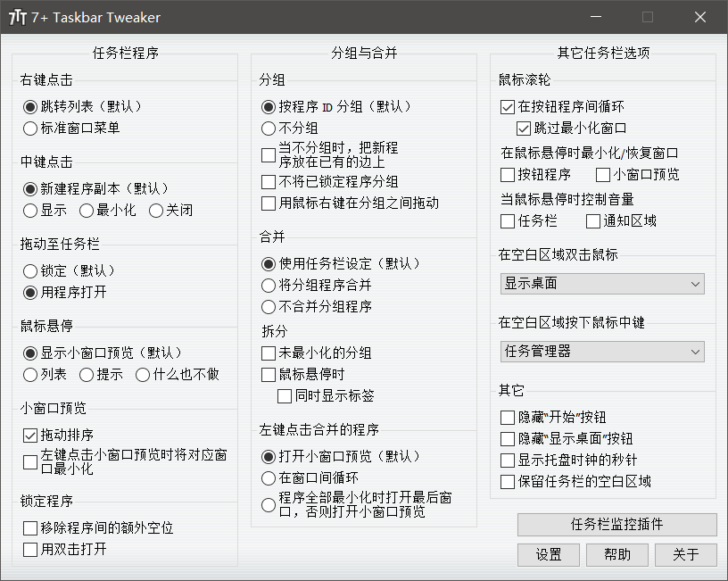Open 任务栏监控插件 button
728x581 pixels.
click(x=616, y=525)
